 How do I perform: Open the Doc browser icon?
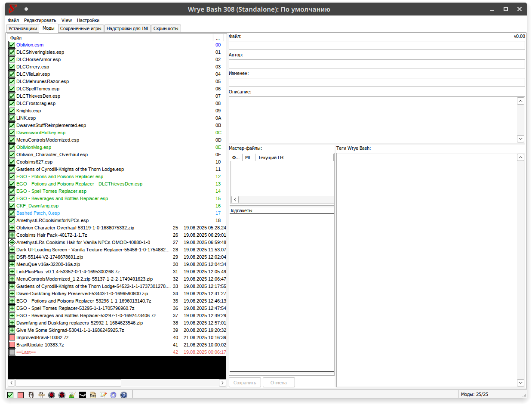[93, 395]
